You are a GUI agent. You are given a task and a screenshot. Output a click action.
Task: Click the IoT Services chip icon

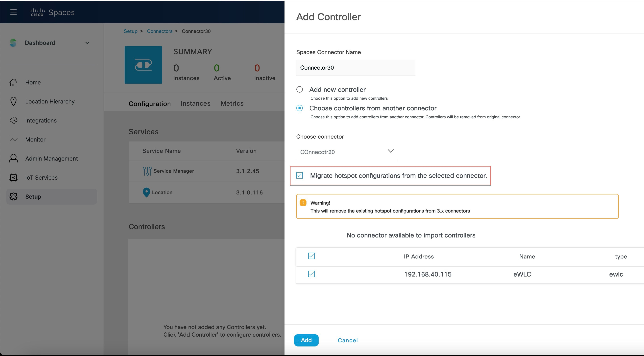[x=13, y=177]
